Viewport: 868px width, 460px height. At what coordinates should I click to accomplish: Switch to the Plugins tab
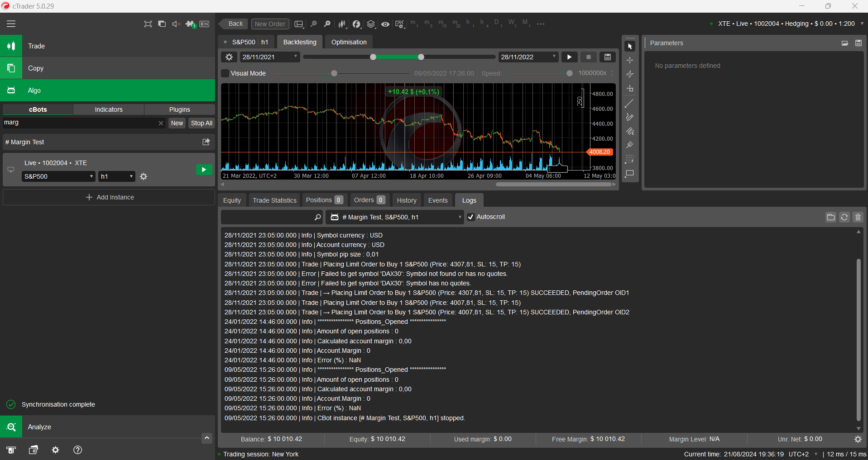click(x=180, y=109)
